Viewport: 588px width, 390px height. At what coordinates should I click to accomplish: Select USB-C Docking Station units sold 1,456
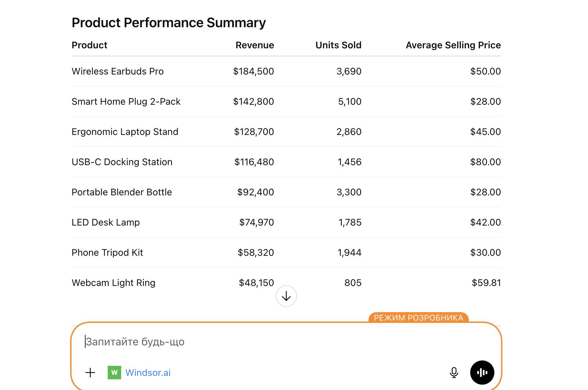[x=349, y=162]
